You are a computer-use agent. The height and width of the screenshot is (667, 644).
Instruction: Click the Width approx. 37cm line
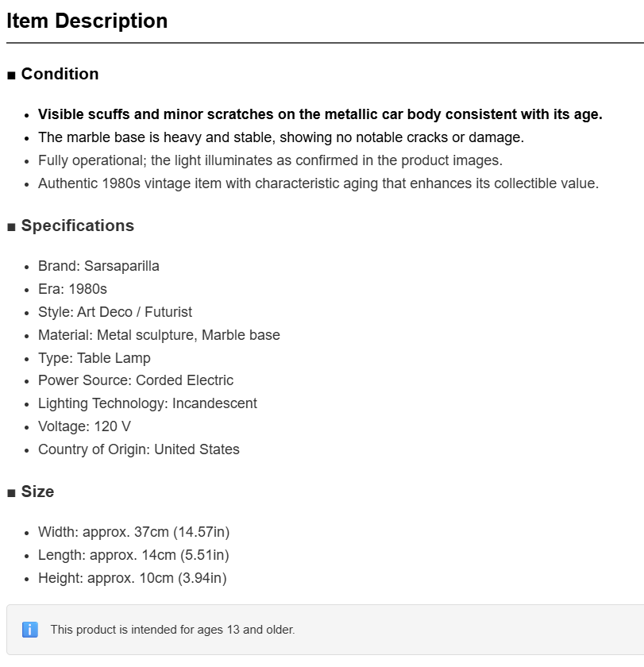[x=134, y=532]
